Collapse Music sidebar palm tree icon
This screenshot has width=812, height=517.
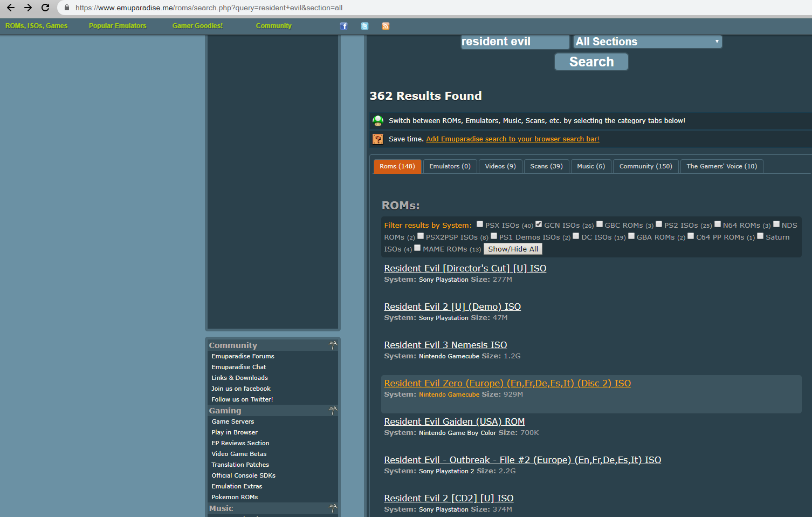(x=333, y=508)
